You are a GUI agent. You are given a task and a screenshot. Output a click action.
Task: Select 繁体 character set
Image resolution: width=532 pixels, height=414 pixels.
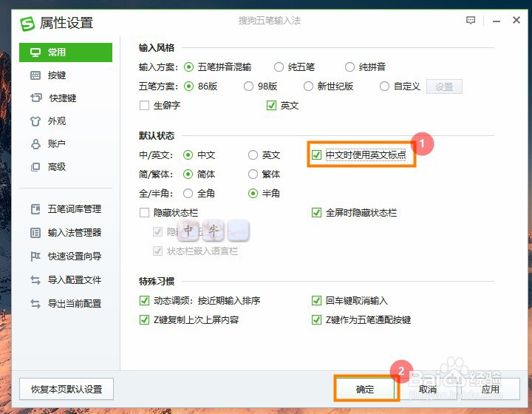253,174
